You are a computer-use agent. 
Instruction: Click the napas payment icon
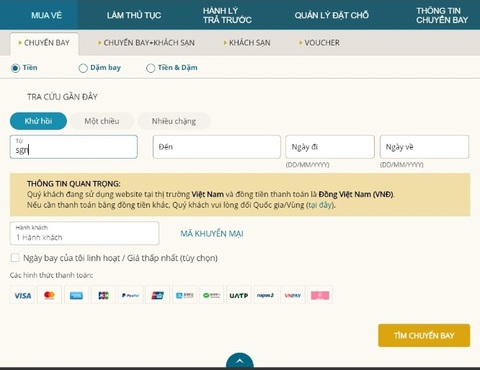point(266,295)
